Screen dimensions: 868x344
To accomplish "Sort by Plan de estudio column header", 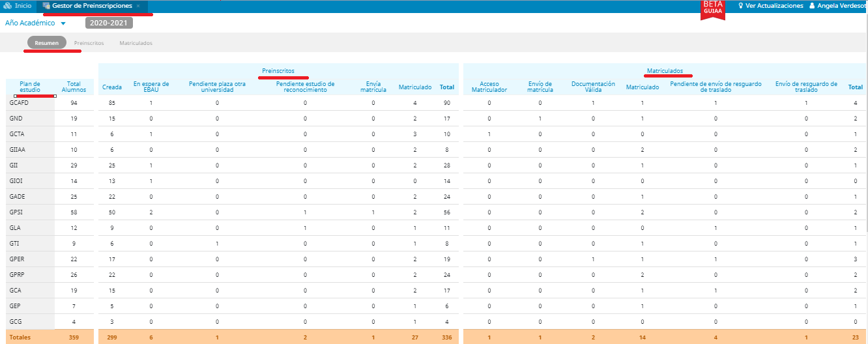I will point(30,87).
